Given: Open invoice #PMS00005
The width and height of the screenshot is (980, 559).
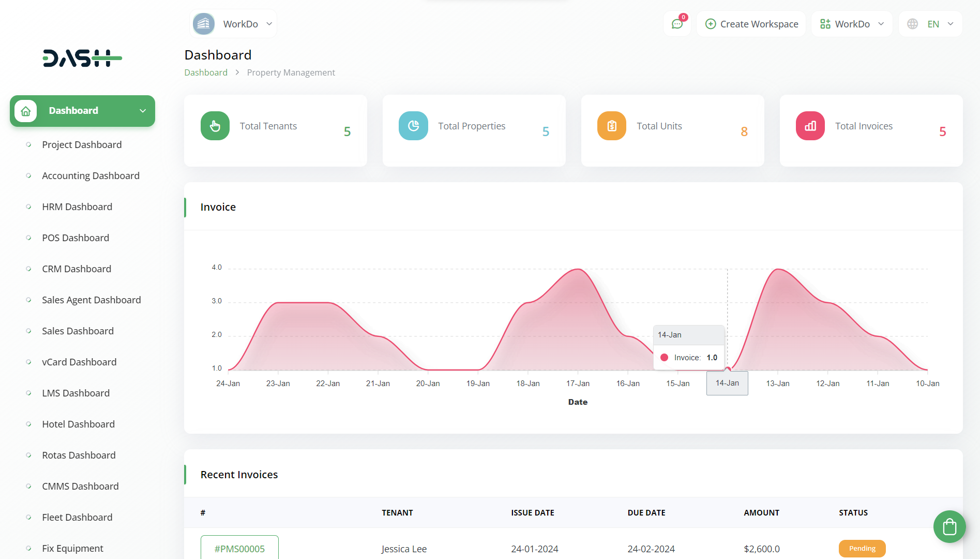Looking at the screenshot, I should click(x=239, y=549).
